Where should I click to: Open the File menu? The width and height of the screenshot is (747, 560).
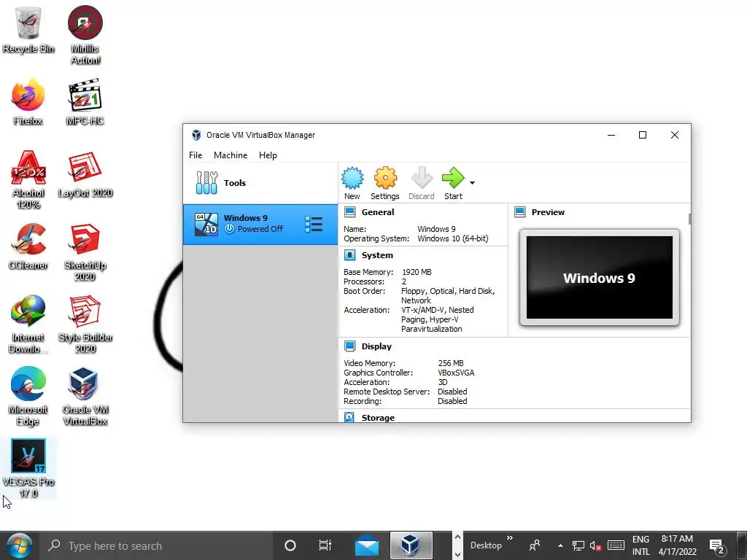[196, 155]
